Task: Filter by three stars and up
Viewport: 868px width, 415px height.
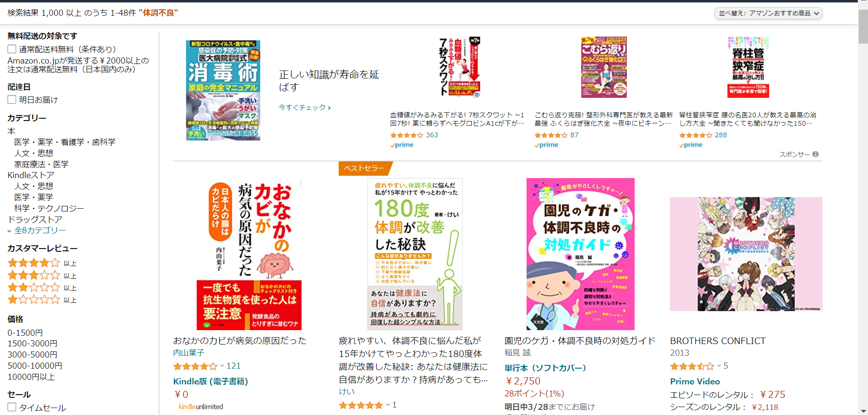Action: 42,275
